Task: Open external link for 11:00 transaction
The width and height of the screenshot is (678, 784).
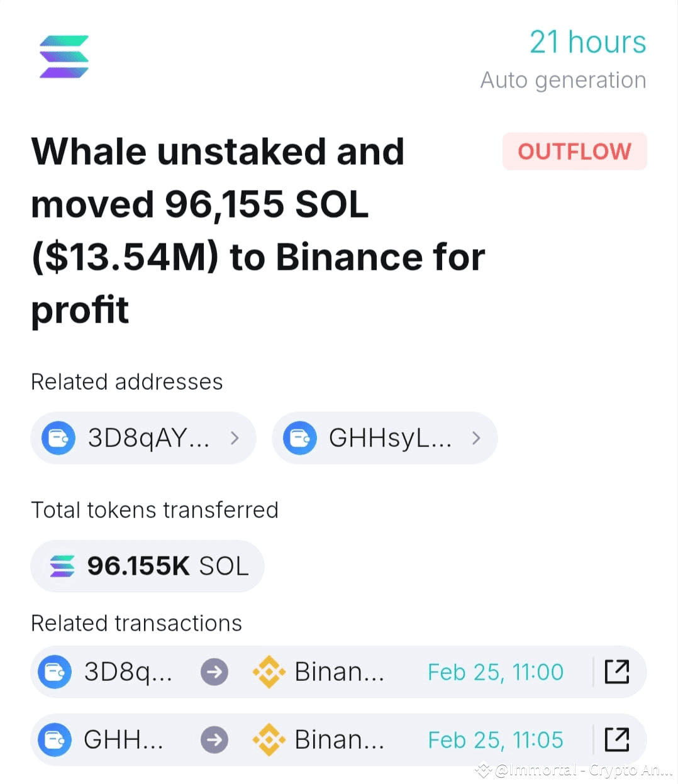Action: [616, 671]
